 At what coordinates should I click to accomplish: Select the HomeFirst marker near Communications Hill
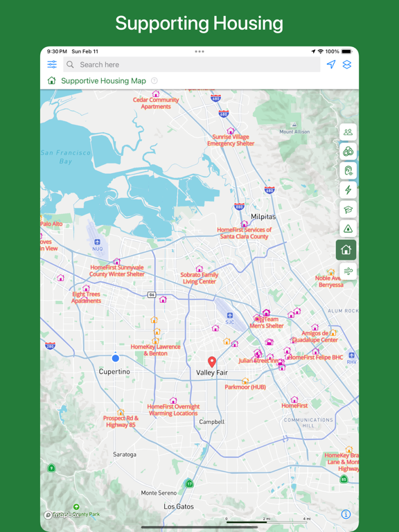pyautogui.click(x=294, y=400)
